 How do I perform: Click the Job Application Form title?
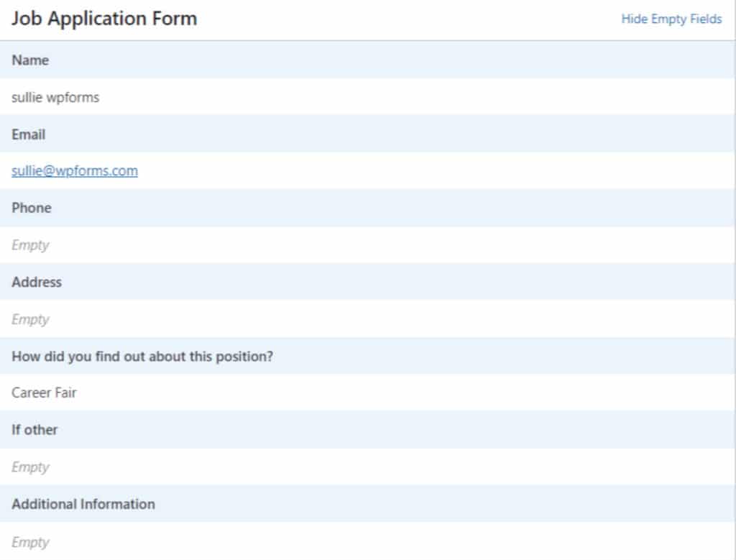(x=103, y=19)
